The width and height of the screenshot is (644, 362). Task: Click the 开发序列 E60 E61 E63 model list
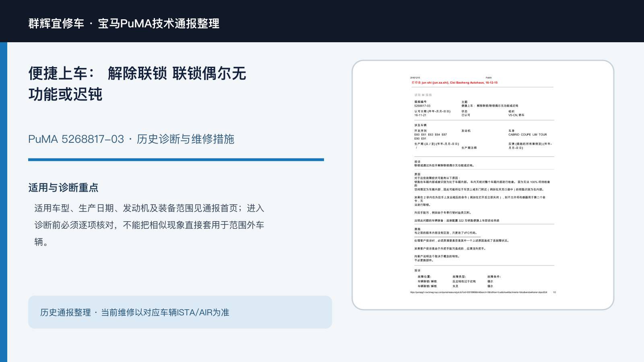click(x=430, y=134)
